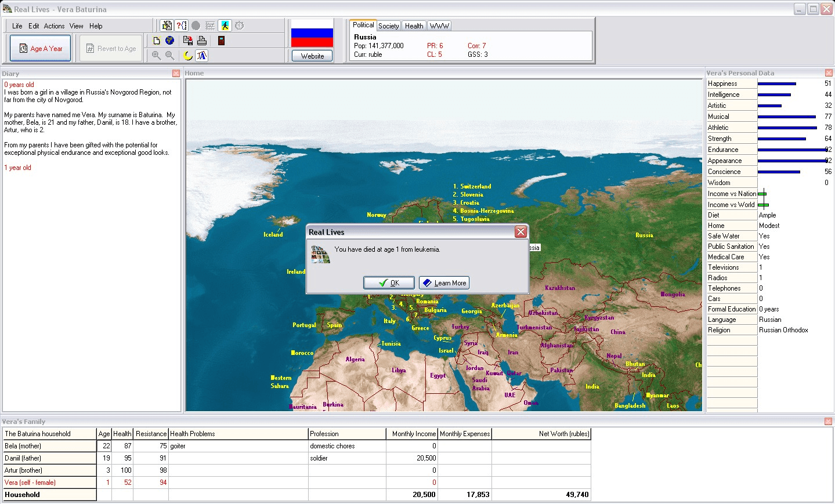Click the save to disk icon

pyautogui.click(x=188, y=41)
